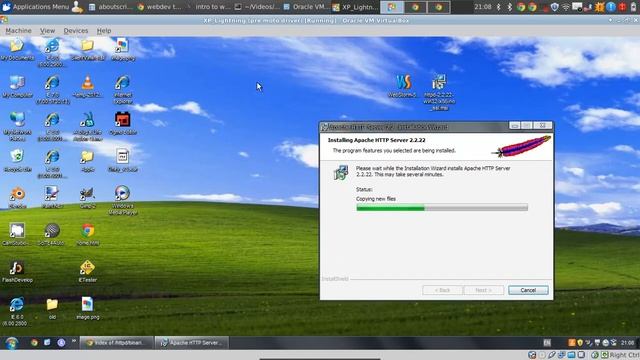Open the VLC cone desktop icon
The height and width of the screenshot is (360, 640).
(x=87, y=86)
